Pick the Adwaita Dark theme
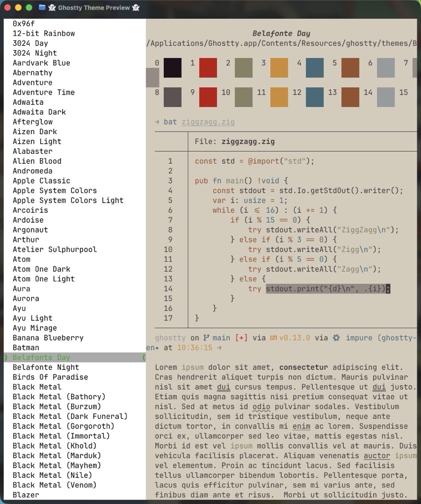This screenshot has height=504, width=421. (39, 112)
